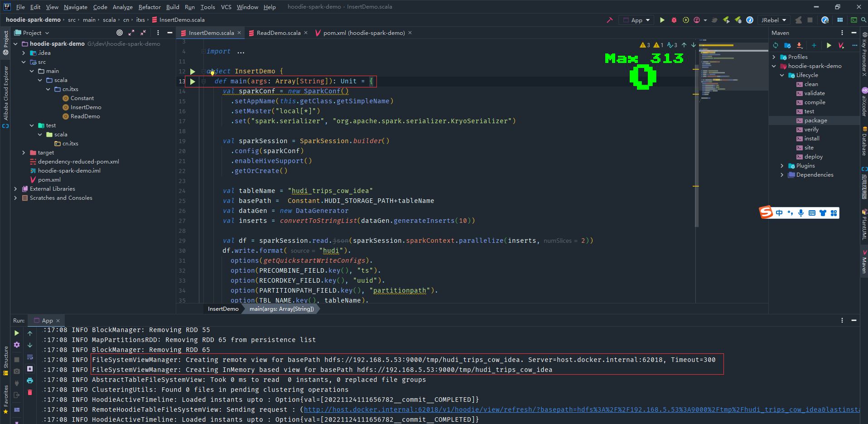This screenshot has width=868, height=424.
Task: Click the editor vertical scrollbar
Action: click(x=696, y=145)
